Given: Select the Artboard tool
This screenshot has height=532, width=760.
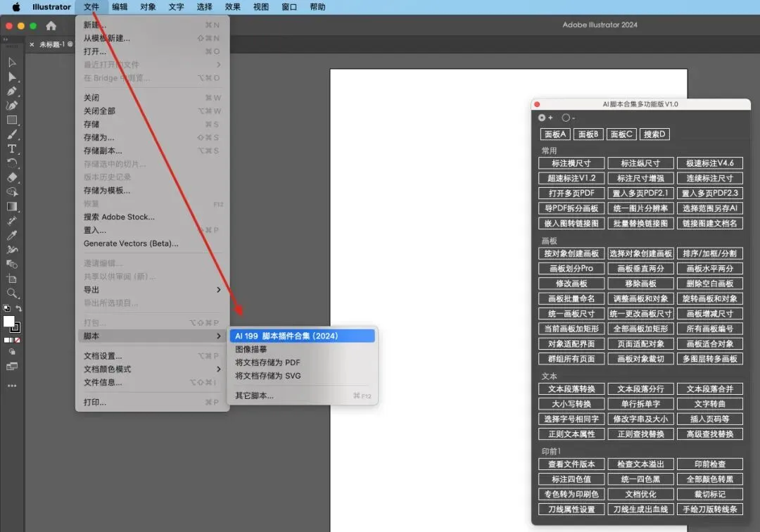Looking at the screenshot, I should coord(12,279).
